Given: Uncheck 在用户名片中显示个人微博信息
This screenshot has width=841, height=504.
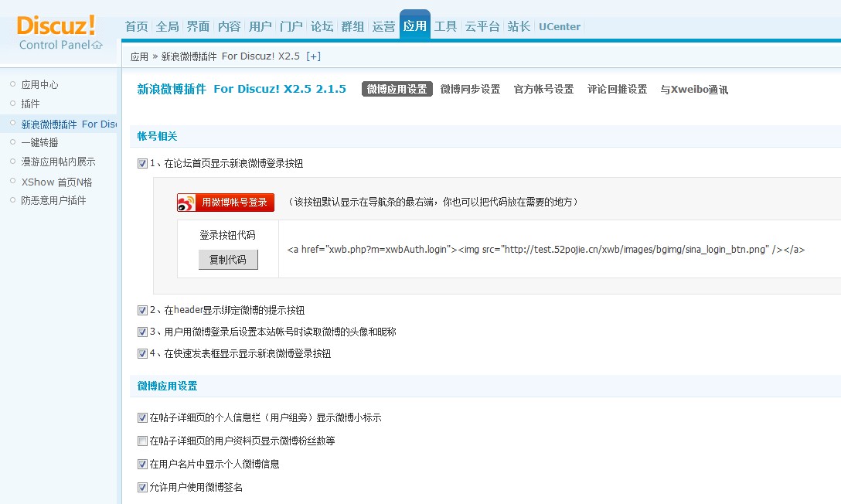Looking at the screenshot, I should pos(142,465).
